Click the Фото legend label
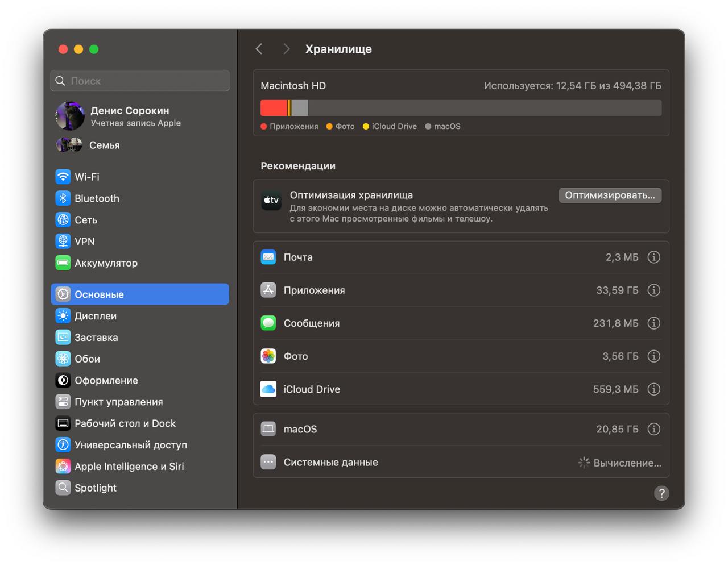 click(345, 127)
